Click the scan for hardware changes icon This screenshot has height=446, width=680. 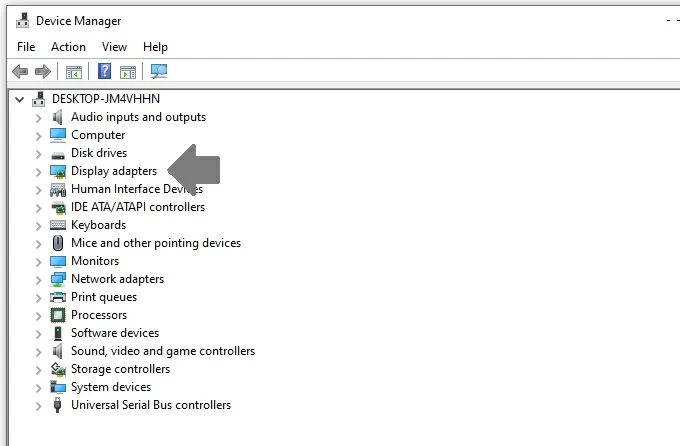159,72
